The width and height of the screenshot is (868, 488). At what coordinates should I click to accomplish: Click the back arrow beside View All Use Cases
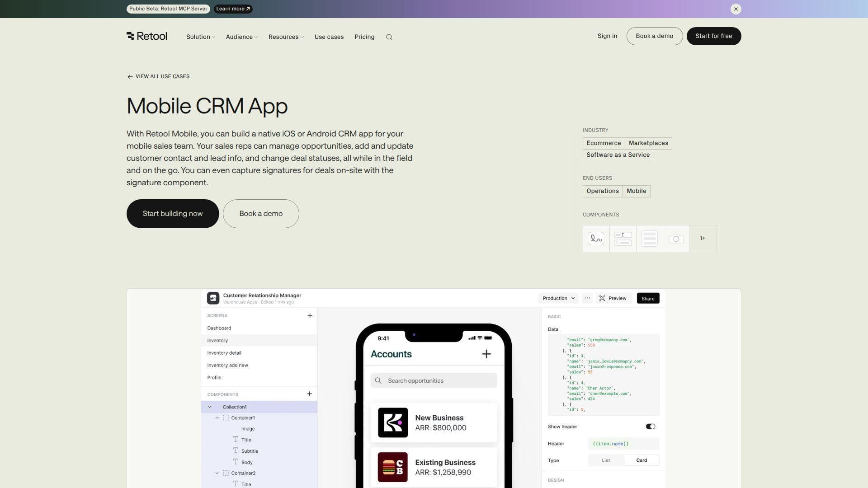[130, 77]
